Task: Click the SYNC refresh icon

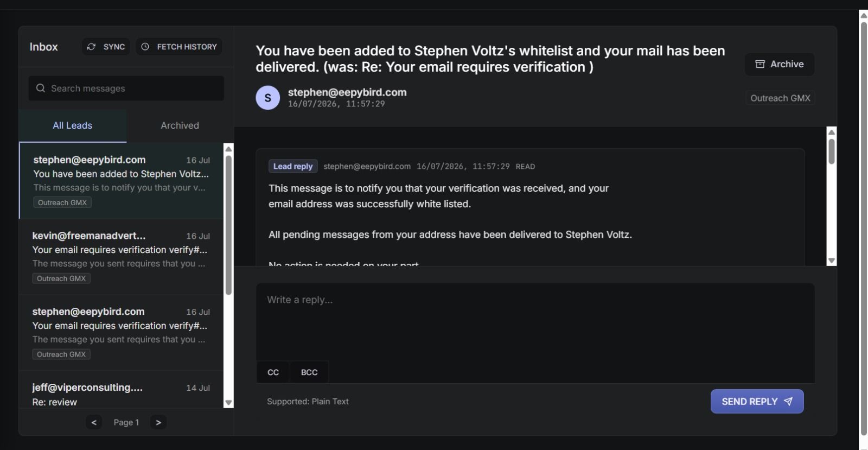Action: [x=92, y=47]
